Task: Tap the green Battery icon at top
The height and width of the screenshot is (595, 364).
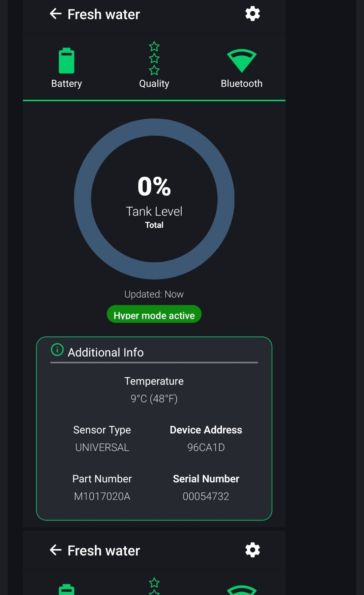Action: coord(66,61)
